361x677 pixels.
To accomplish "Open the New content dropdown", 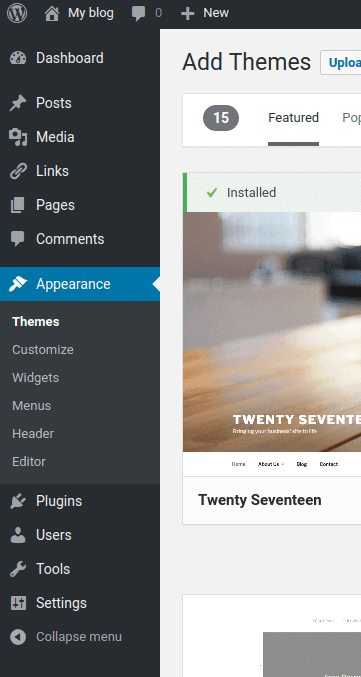I will pyautogui.click(x=205, y=13).
